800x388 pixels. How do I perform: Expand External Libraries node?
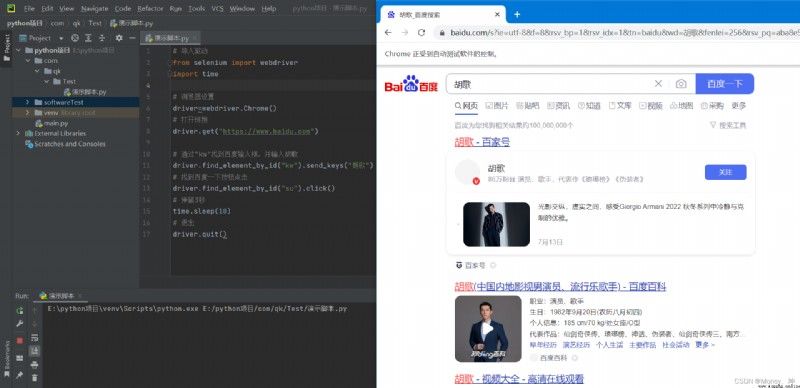19,133
